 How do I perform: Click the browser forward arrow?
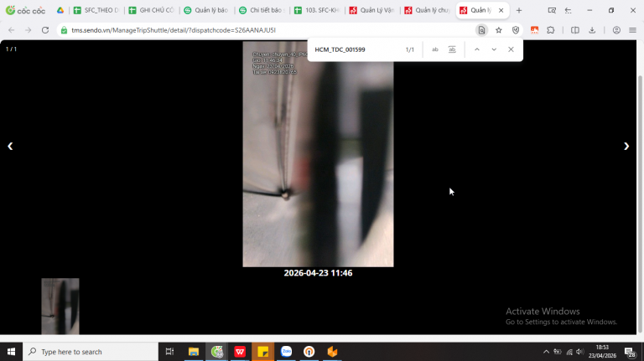[28, 30]
